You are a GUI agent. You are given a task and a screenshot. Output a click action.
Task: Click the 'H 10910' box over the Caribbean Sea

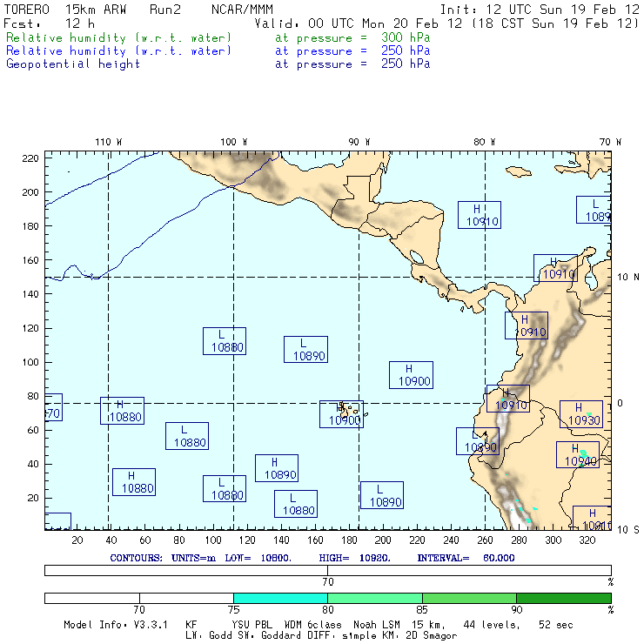click(480, 215)
